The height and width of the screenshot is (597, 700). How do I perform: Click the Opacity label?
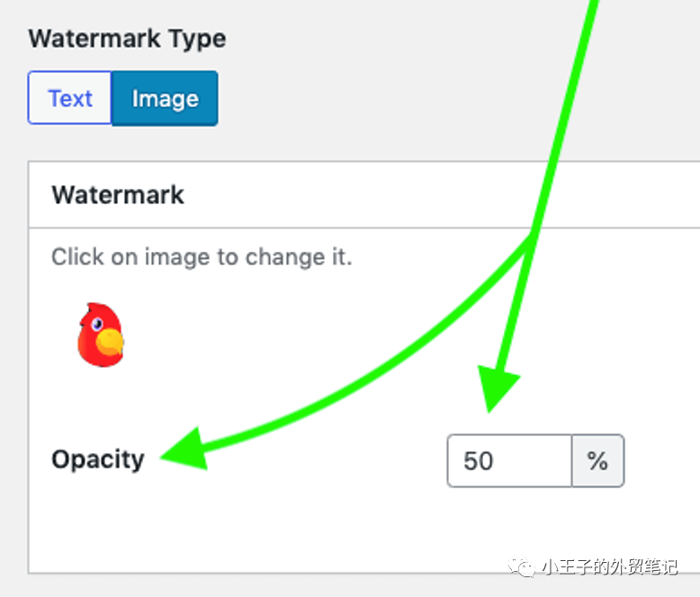(x=98, y=459)
